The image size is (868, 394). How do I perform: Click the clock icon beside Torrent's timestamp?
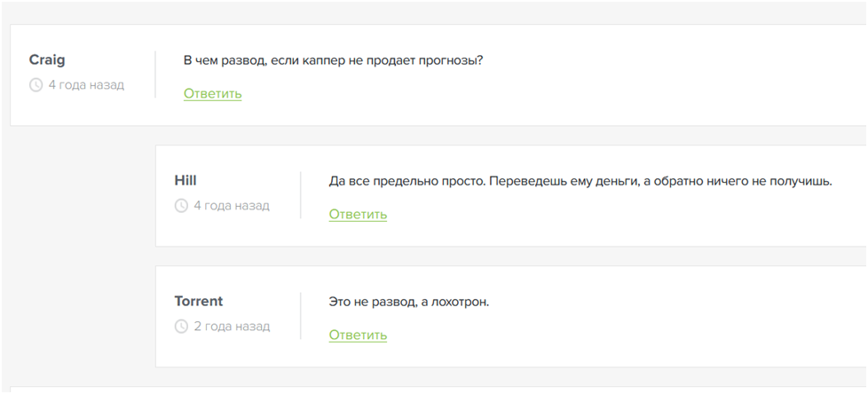coord(182,327)
